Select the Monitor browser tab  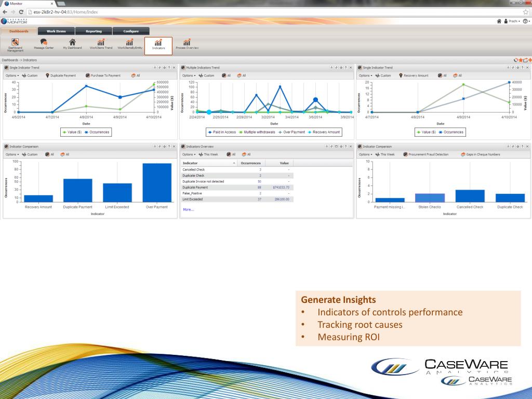click(x=28, y=4)
